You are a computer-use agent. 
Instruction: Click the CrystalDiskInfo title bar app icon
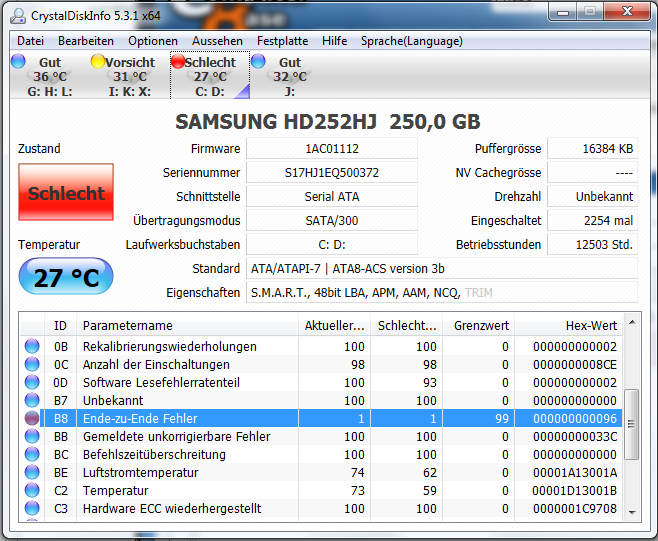click(x=18, y=16)
